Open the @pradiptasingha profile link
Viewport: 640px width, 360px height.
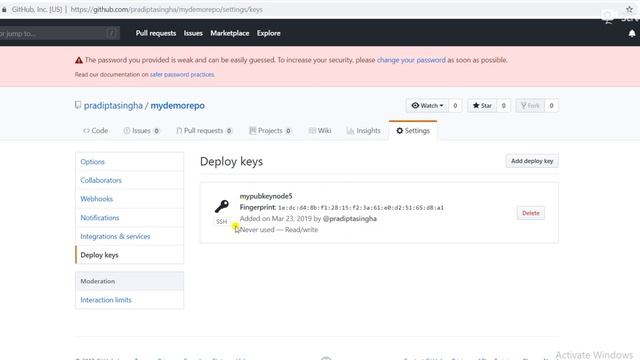point(350,219)
